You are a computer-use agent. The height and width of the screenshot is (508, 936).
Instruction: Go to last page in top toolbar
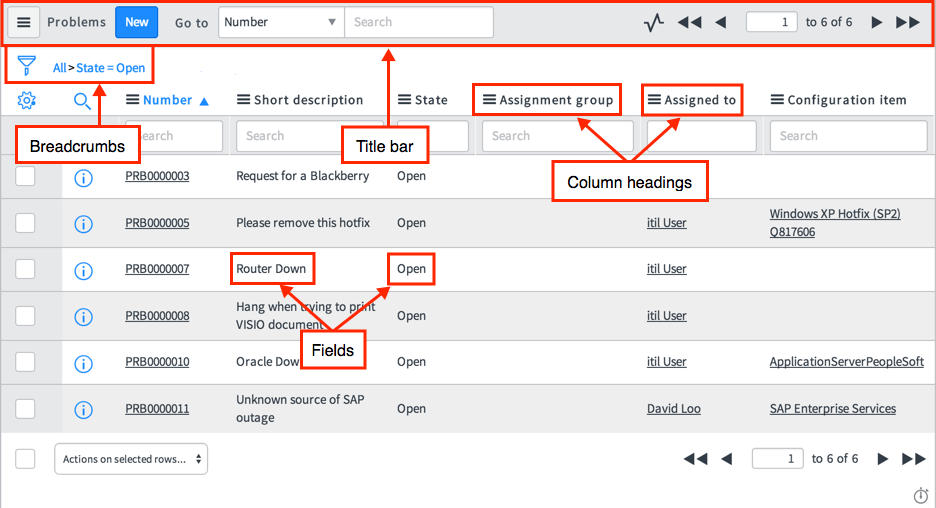pyautogui.click(x=908, y=22)
